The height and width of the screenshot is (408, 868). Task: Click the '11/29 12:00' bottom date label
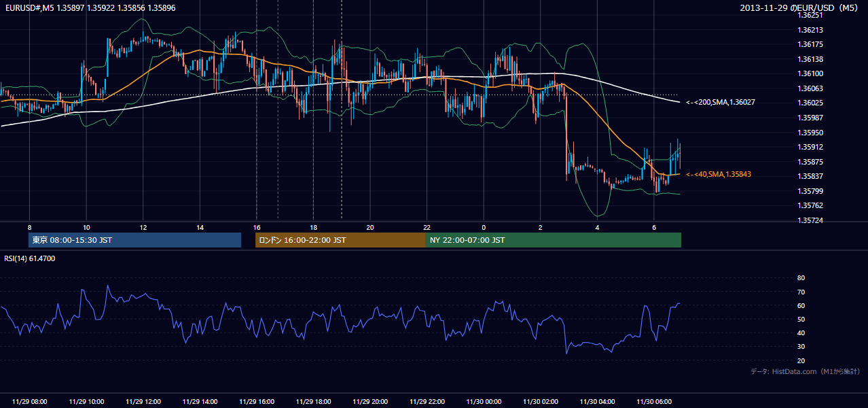143,402
